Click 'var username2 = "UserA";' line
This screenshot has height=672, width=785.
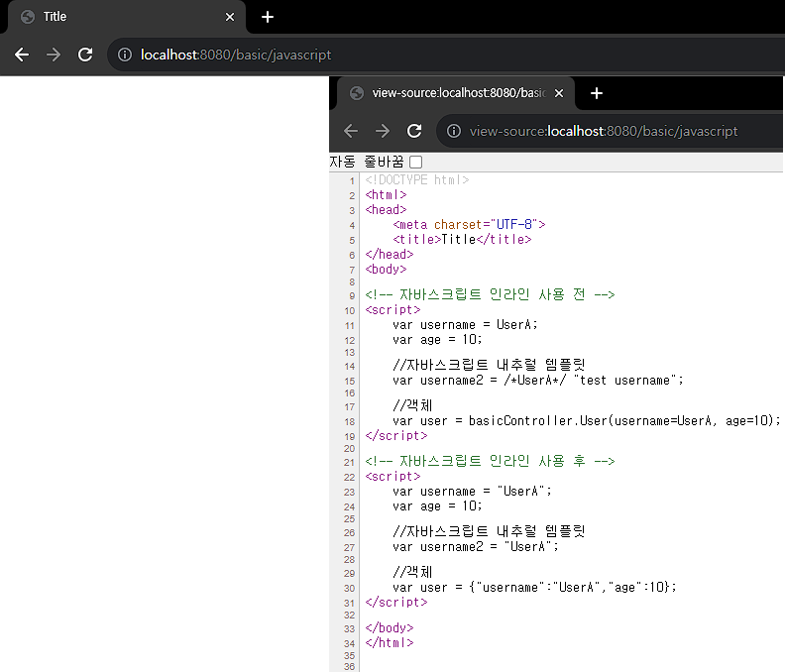(x=476, y=547)
